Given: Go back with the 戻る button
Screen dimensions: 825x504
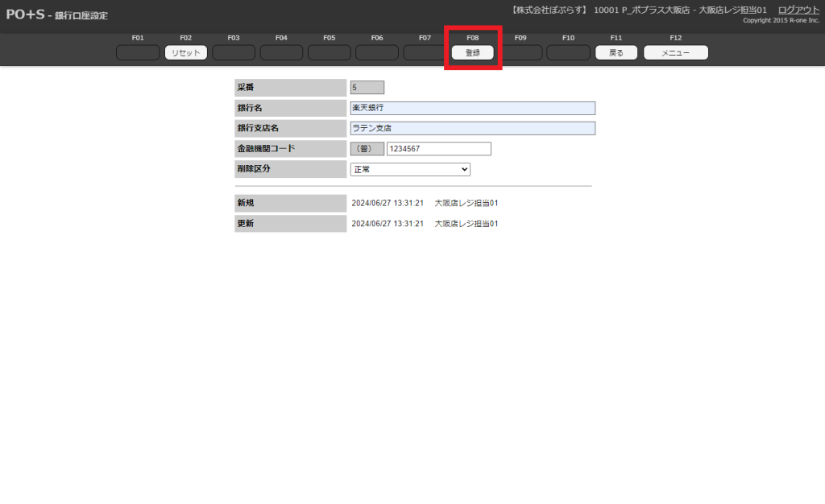Looking at the screenshot, I should coord(616,52).
